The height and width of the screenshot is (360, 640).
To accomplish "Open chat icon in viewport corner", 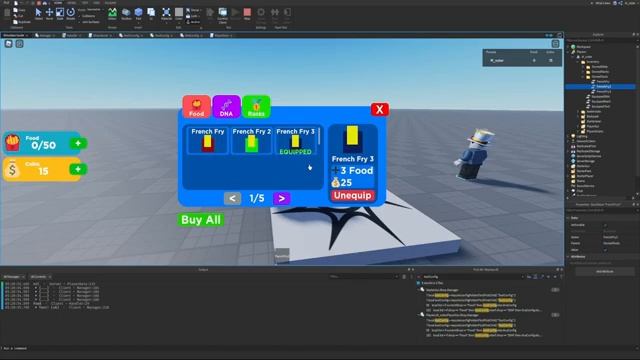I will click(19, 44).
